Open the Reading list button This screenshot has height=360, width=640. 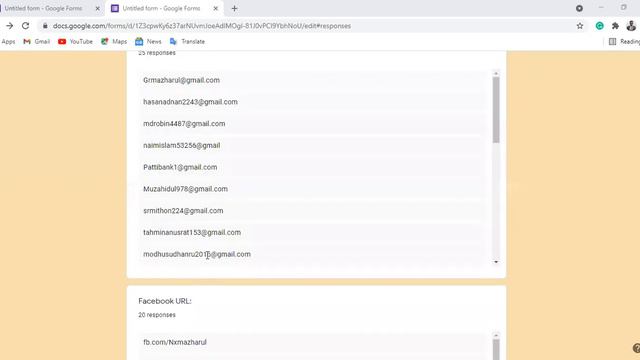[x=624, y=42]
